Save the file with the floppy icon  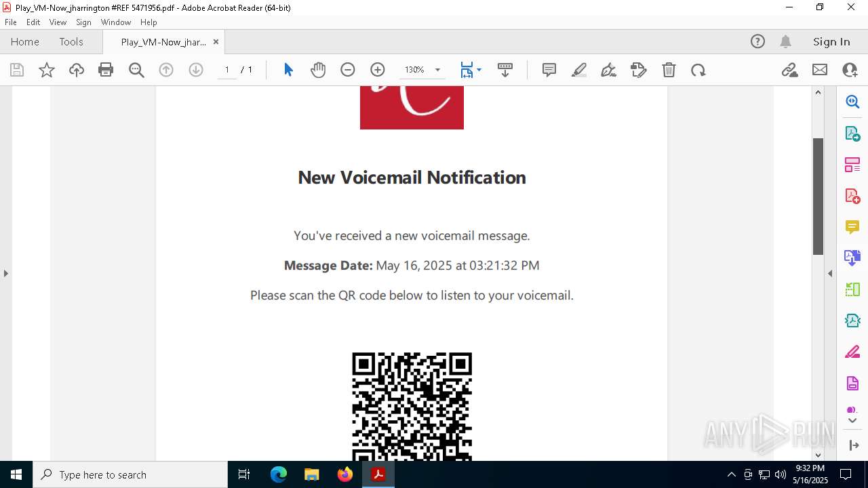pyautogui.click(x=17, y=70)
